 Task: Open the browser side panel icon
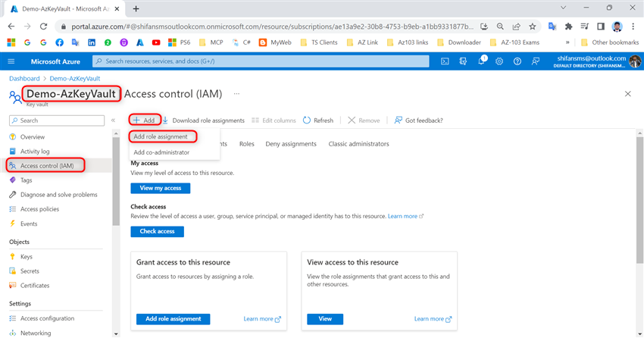[601, 27]
